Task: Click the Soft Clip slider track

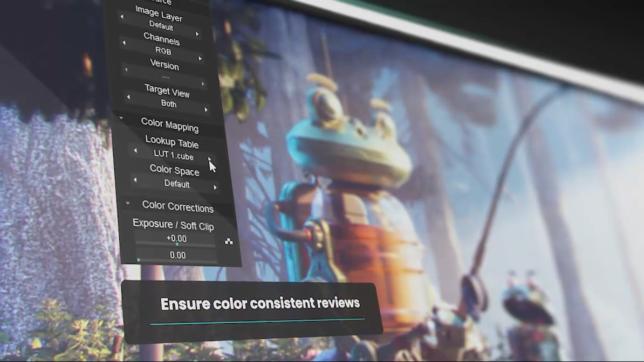Action: (x=177, y=261)
